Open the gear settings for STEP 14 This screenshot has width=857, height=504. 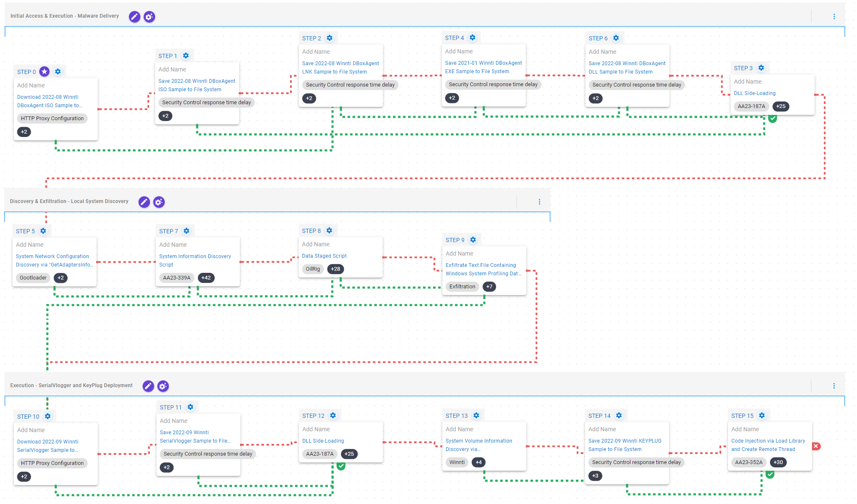(619, 415)
